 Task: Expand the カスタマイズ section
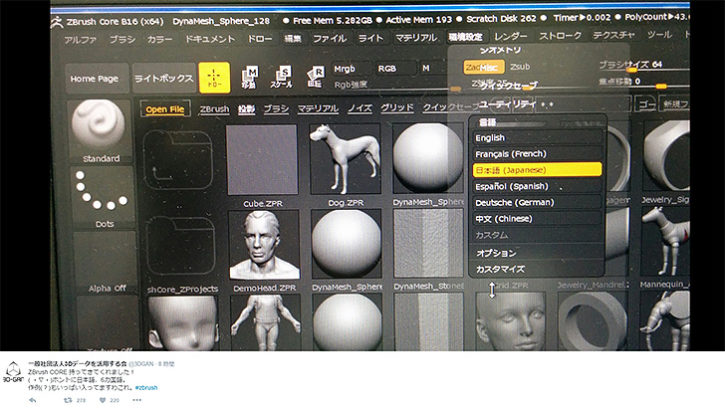click(x=500, y=269)
